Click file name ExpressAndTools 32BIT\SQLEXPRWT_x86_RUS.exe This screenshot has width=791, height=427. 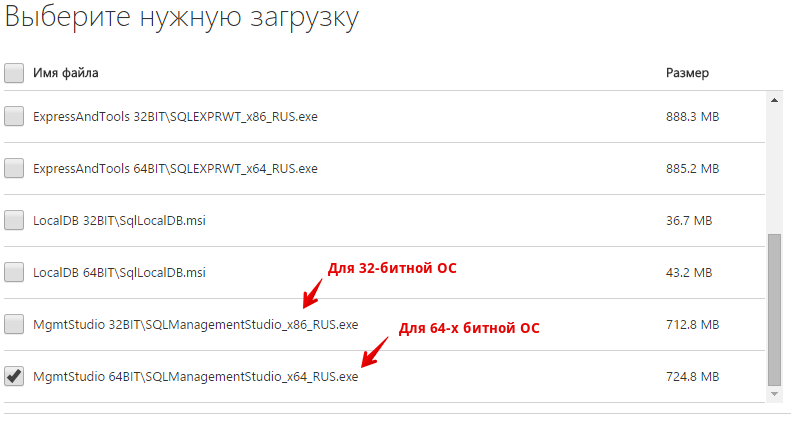pyautogui.click(x=176, y=117)
